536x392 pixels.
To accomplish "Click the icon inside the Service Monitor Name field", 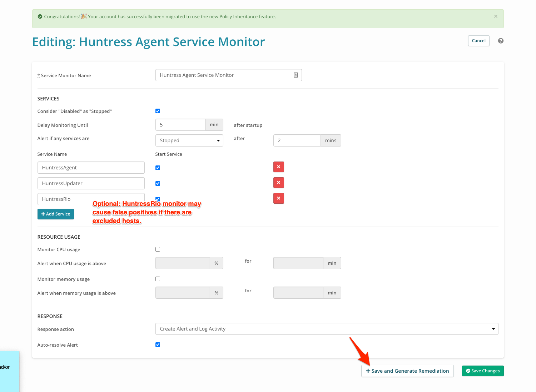I will (296, 75).
